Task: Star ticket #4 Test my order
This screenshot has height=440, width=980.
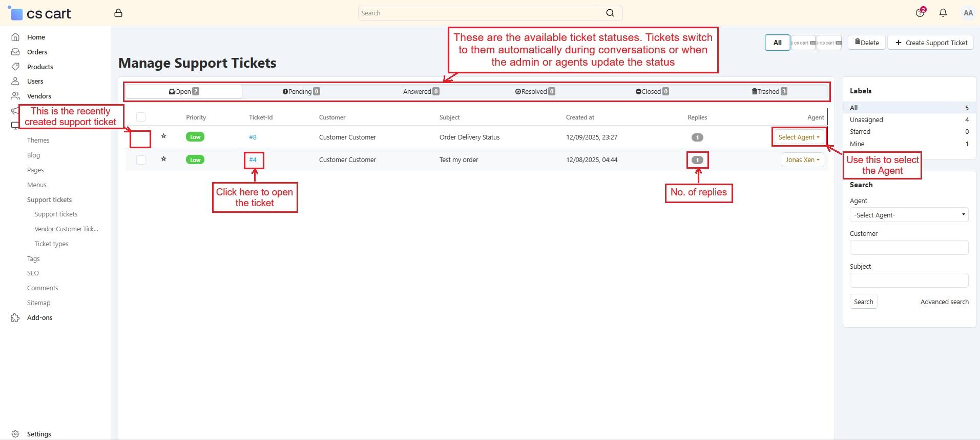Action: coord(163,159)
